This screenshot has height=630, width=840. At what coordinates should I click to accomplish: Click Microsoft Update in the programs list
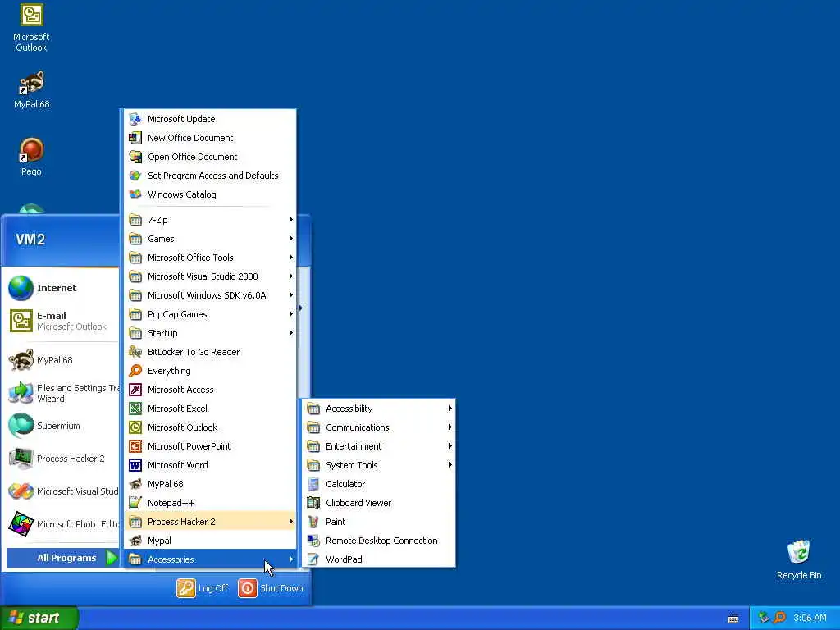tap(210, 119)
